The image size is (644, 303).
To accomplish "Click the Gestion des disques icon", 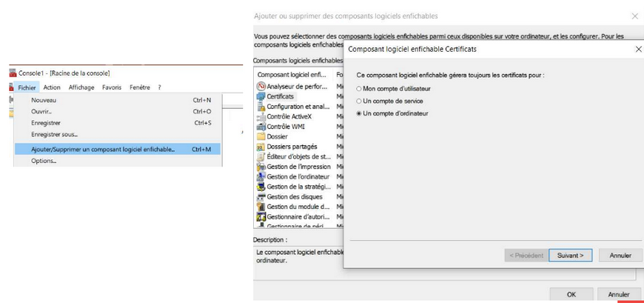I will tap(261, 197).
